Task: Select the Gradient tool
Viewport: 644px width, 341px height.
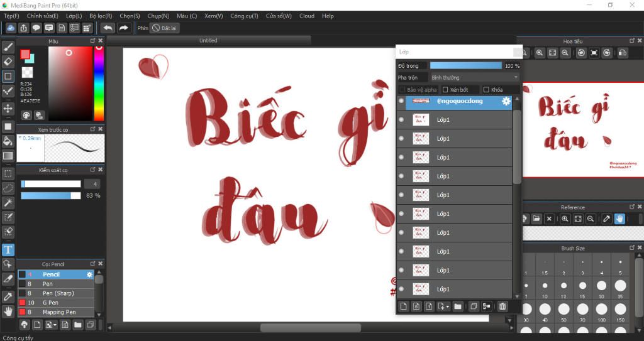Action: coord(8,156)
